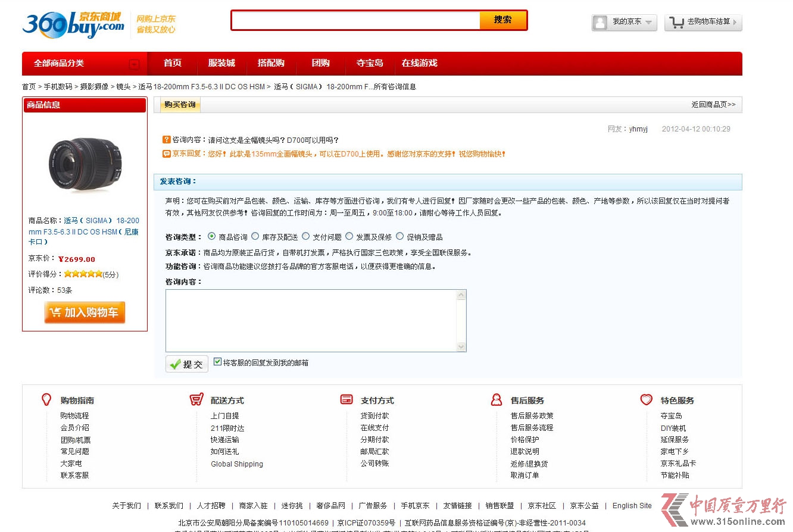This screenshot has width=793, height=532.
Task: Open the 购物流程 footer link
Action: (x=74, y=416)
